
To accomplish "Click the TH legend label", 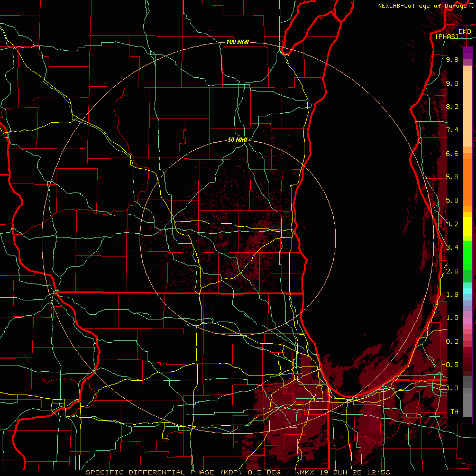I will point(454,412).
